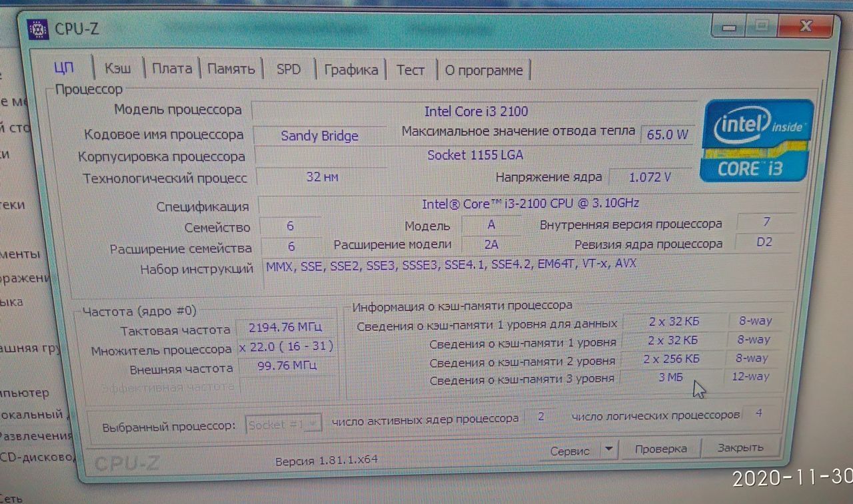This screenshot has width=853, height=504.
Task: Open the О программе tab
Action: 484,70
